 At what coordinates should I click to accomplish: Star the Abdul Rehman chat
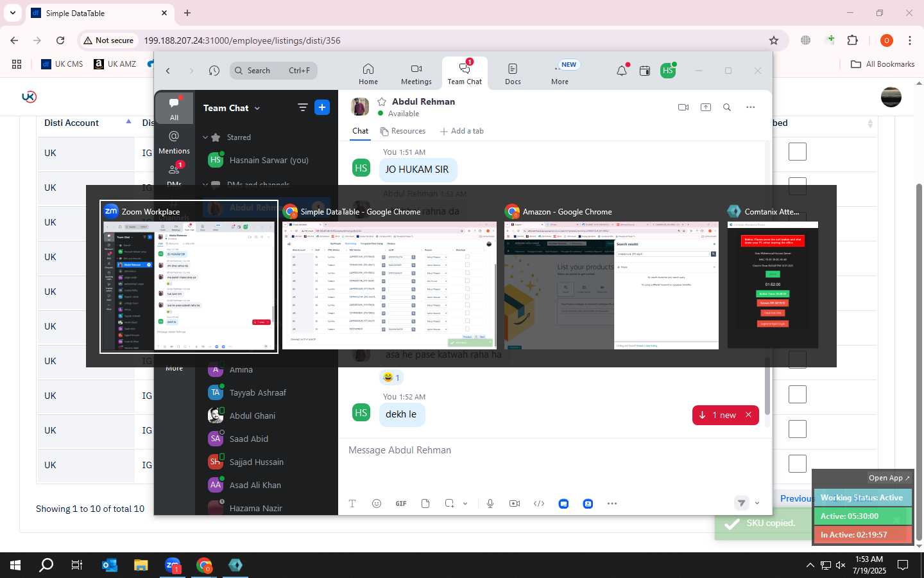(382, 101)
